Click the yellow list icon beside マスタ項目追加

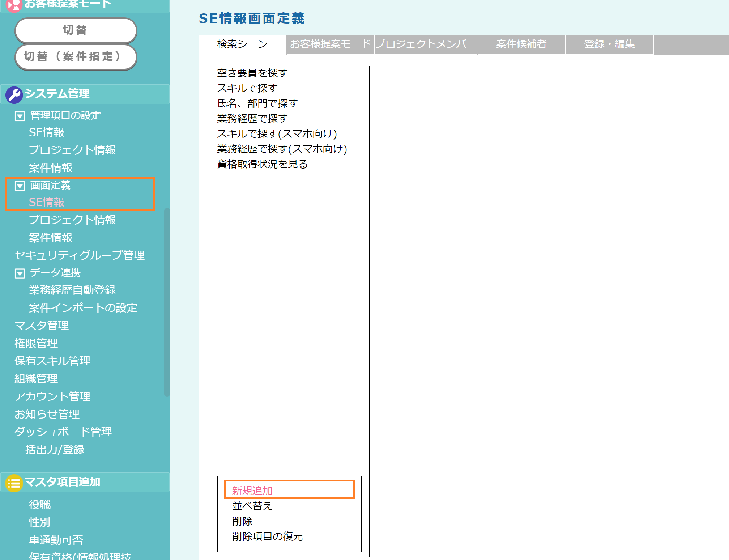coord(14,483)
